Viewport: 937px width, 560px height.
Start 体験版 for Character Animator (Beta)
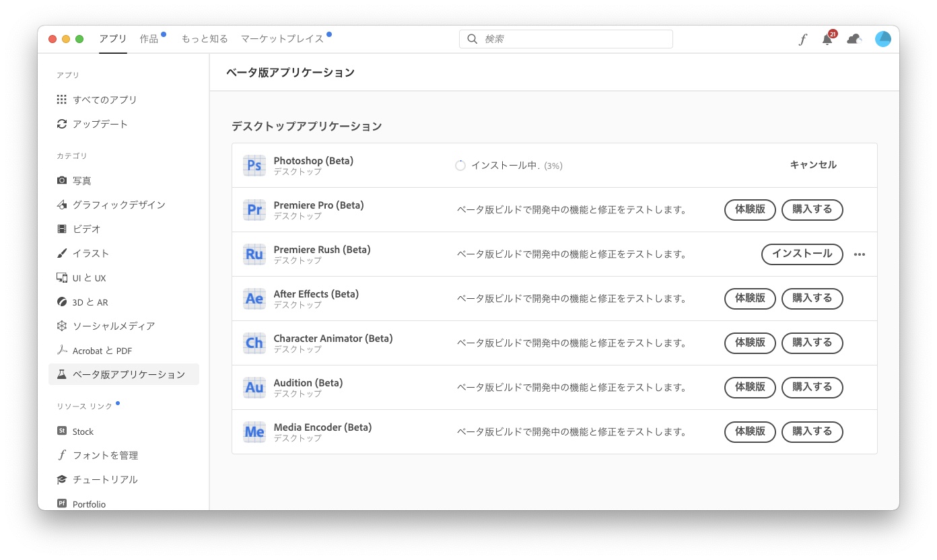(750, 343)
